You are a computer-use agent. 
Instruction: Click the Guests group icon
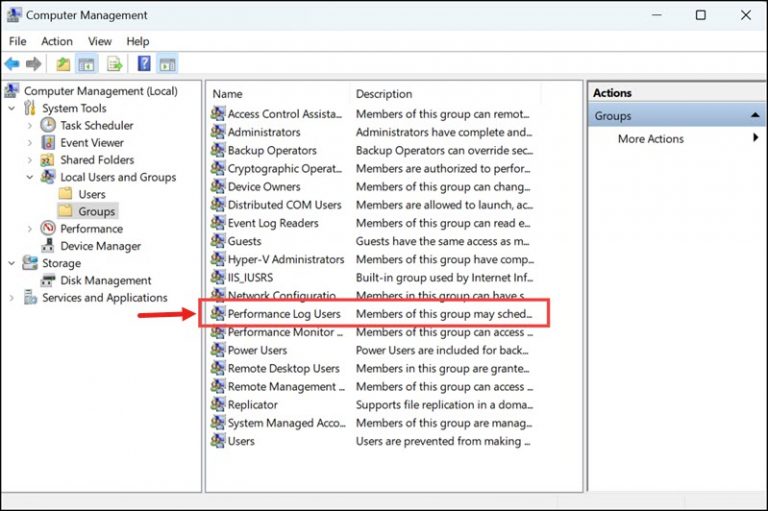pyautogui.click(x=218, y=241)
